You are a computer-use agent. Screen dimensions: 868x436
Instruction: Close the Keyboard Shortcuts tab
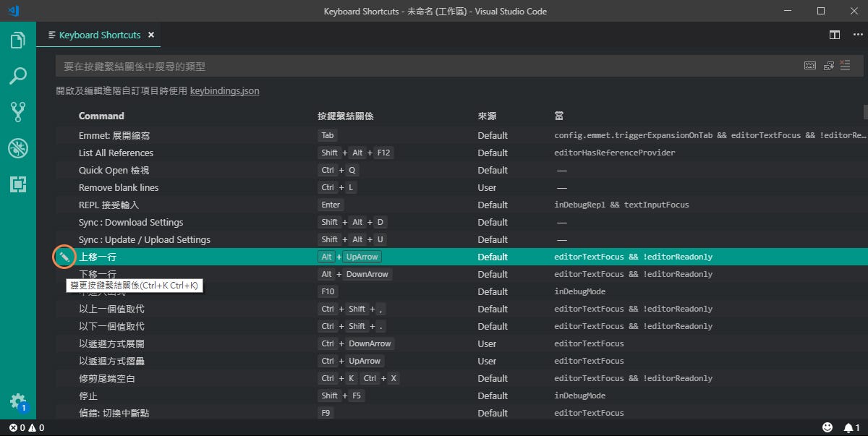tap(151, 35)
